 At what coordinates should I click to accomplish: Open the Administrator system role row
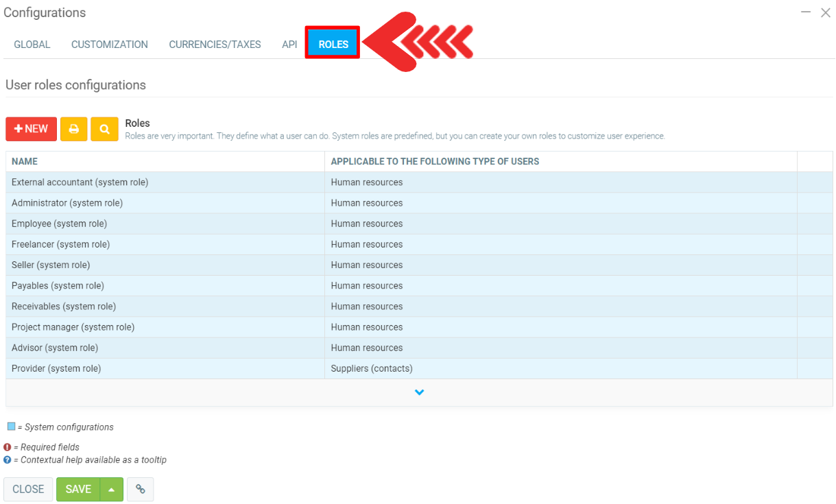67,203
